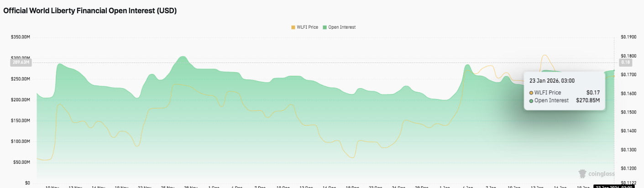Click the $0.1400 right axis label
644x188 pixels.
click(x=629, y=131)
